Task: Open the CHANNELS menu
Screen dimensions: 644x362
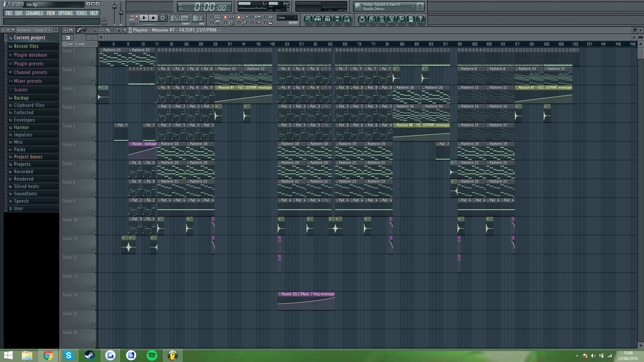Action: coord(34,13)
